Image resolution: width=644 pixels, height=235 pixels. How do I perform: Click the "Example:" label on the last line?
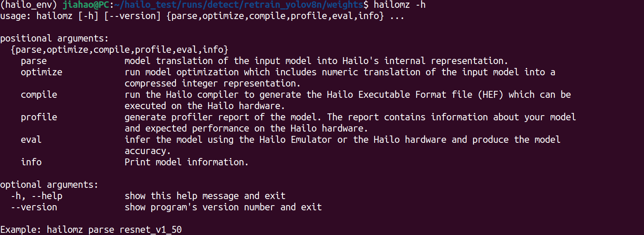(x=21, y=230)
